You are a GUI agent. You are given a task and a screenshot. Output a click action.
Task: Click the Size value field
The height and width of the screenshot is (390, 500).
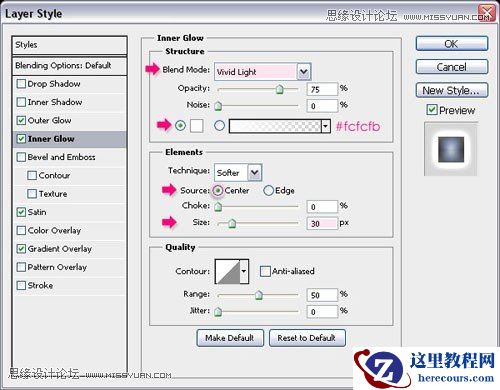(x=322, y=224)
